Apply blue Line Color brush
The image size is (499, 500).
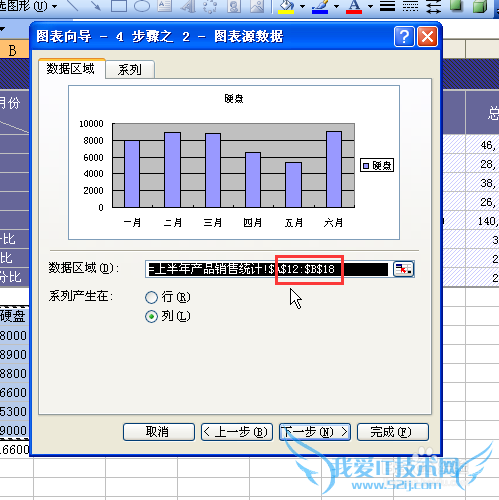coord(320,6)
